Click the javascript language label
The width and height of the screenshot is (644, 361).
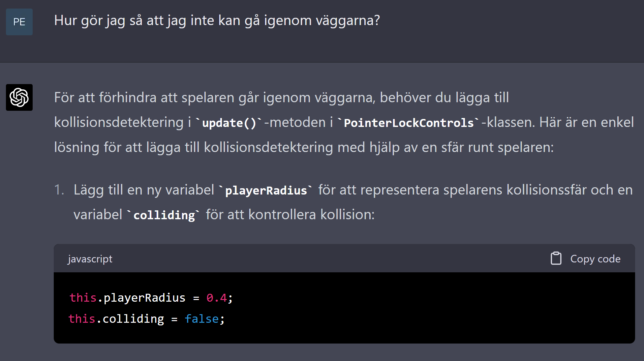[90, 259]
